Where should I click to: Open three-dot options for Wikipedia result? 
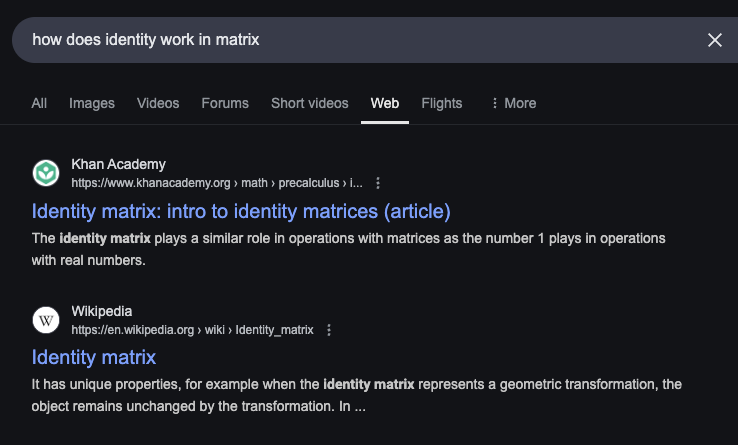pos(329,330)
